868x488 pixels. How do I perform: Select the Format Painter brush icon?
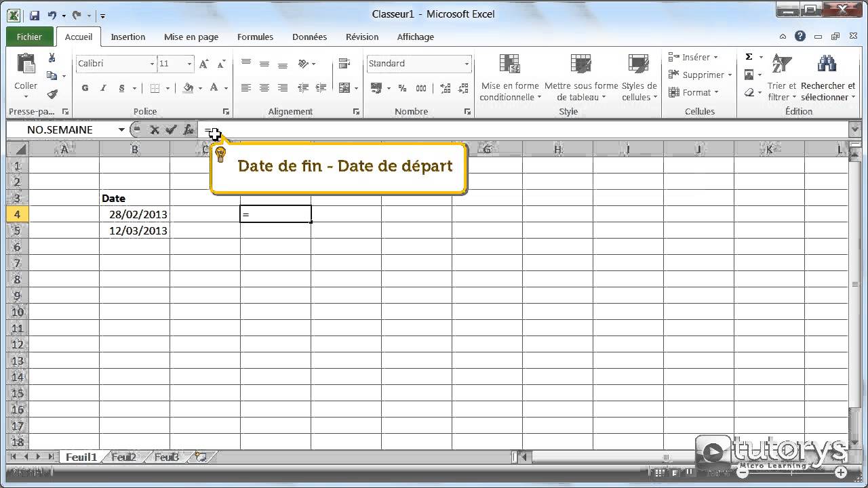(52, 94)
